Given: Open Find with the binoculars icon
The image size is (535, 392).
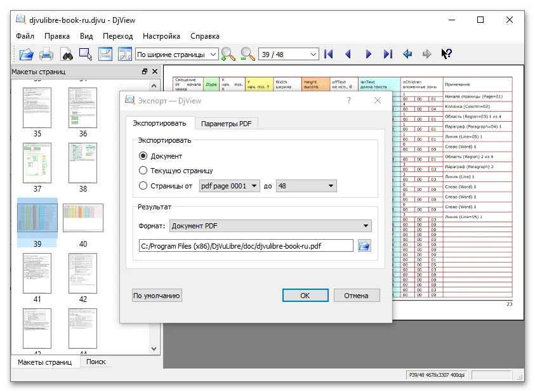Looking at the screenshot, I should tap(66, 54).
